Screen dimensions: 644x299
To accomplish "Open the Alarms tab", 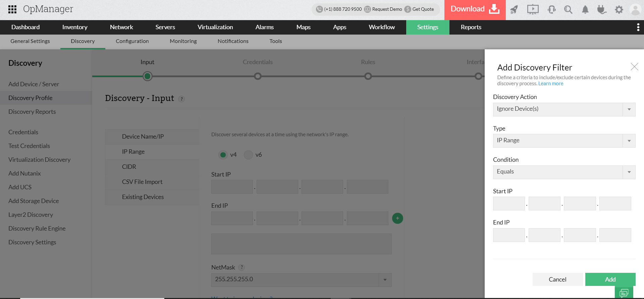I will coord(264,27).
